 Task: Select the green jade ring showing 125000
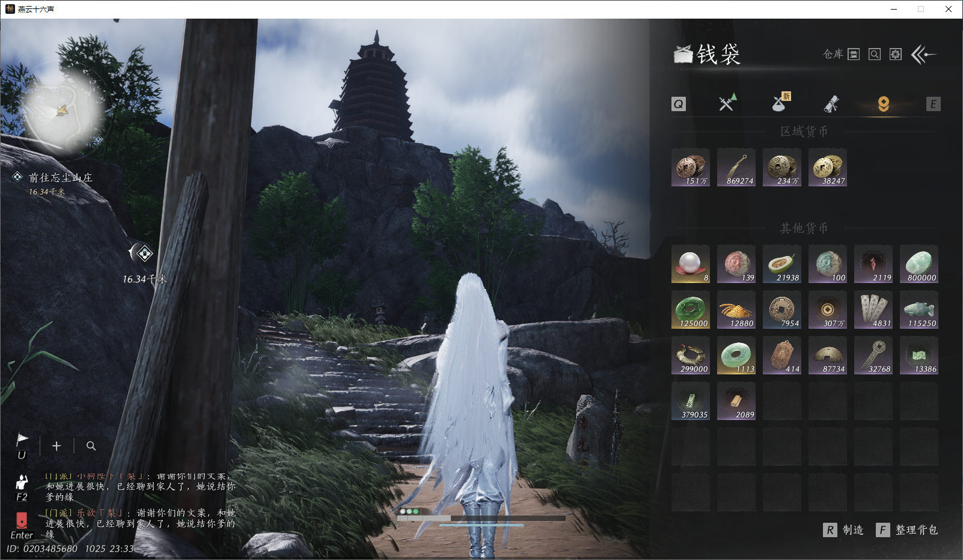coord(691,309)
